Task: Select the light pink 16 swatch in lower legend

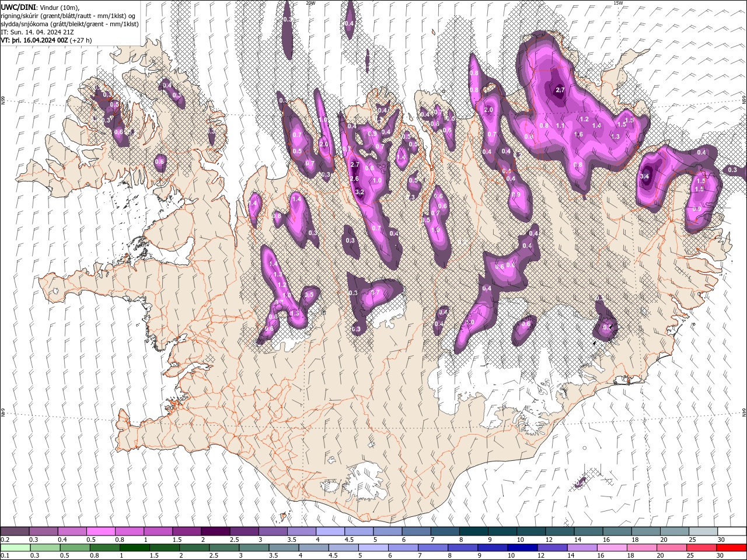Action: (x=612, y=547)
